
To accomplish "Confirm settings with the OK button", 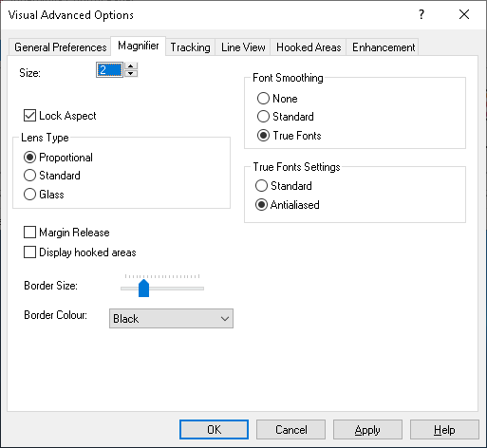I will coord(214,429).
